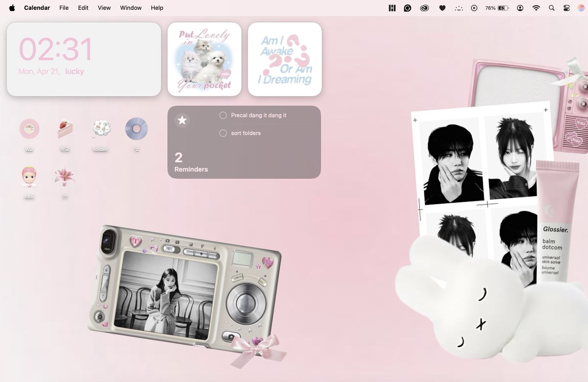Check off the sort folders reminder

pos(223,133)
